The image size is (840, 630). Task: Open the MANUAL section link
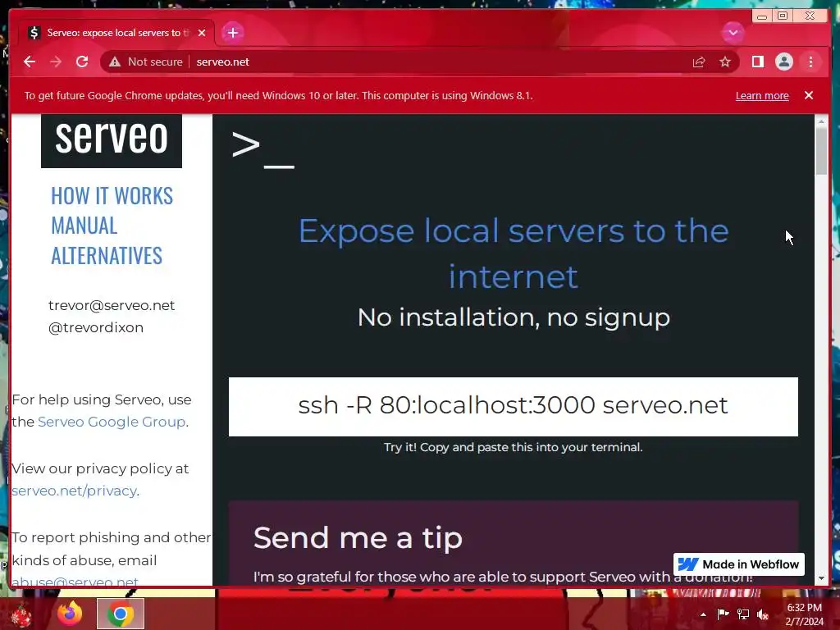pos(84,226)
